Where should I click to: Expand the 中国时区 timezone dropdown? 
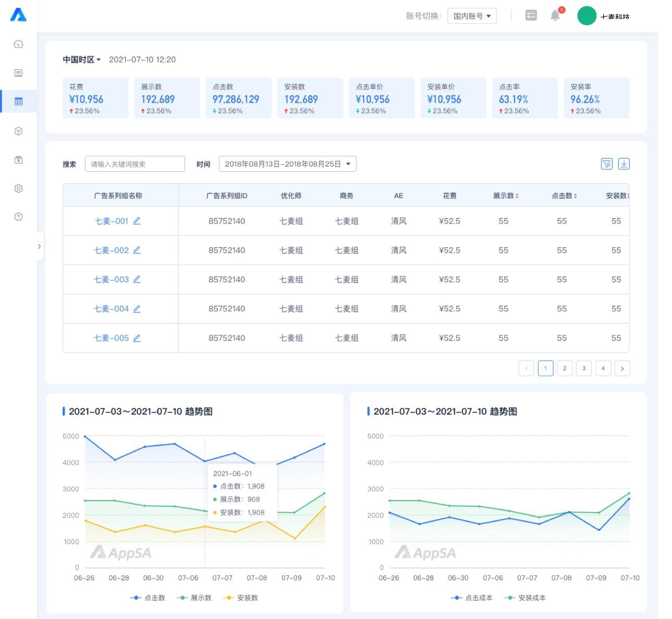click(x=82, y=59)
